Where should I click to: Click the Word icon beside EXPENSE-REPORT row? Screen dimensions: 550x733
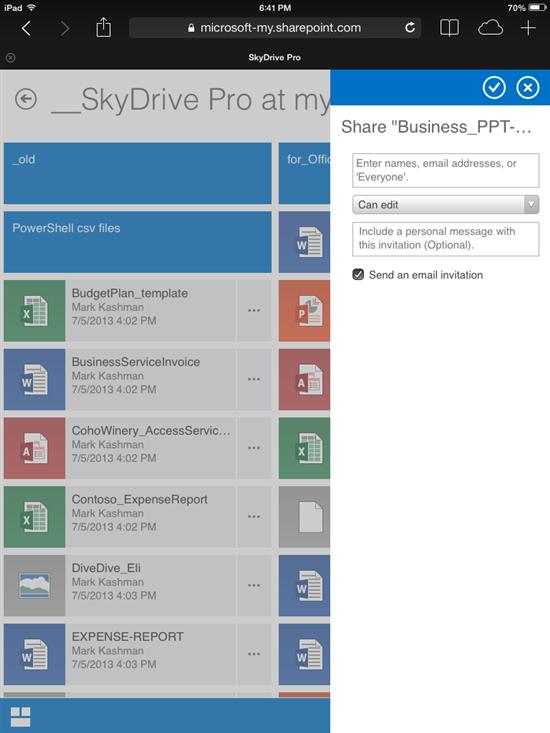click(x=304, y=654)
